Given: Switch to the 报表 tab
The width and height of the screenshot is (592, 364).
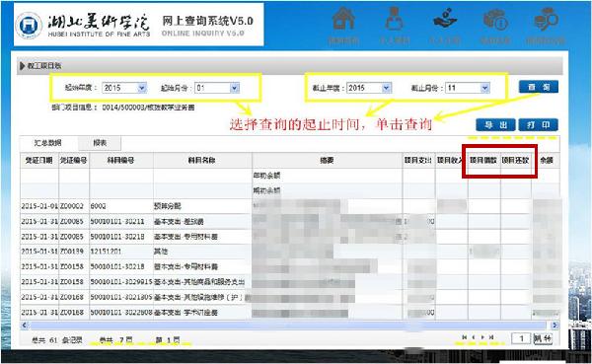Looking at the screenshot, I should [100, 143].
